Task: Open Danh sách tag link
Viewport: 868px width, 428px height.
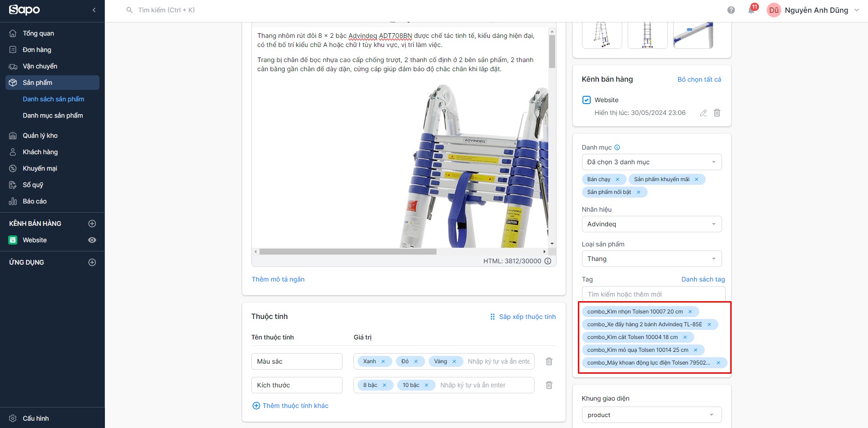Action: [703, 279]
